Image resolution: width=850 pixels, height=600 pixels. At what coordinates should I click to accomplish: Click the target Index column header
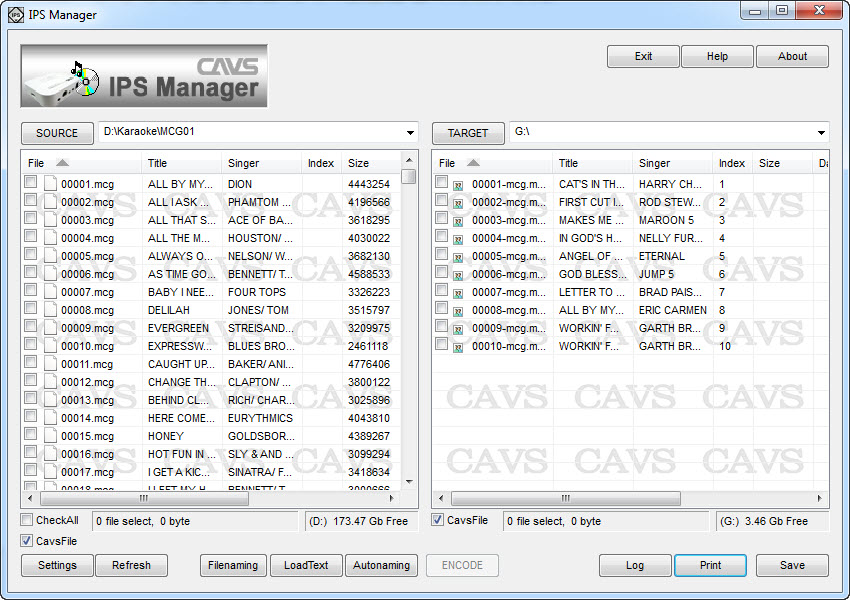pos(731,163)
